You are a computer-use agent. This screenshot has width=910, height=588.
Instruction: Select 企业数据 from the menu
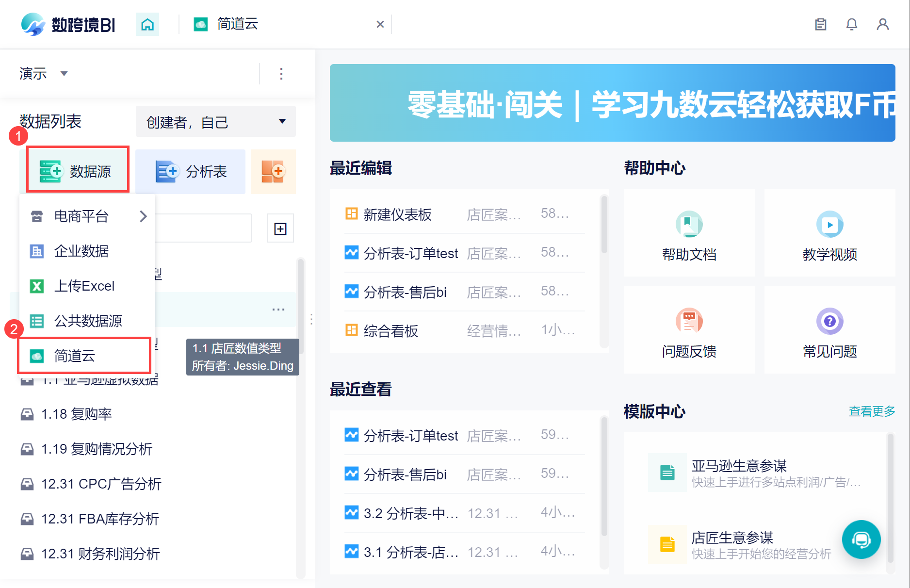coord(87,251)
